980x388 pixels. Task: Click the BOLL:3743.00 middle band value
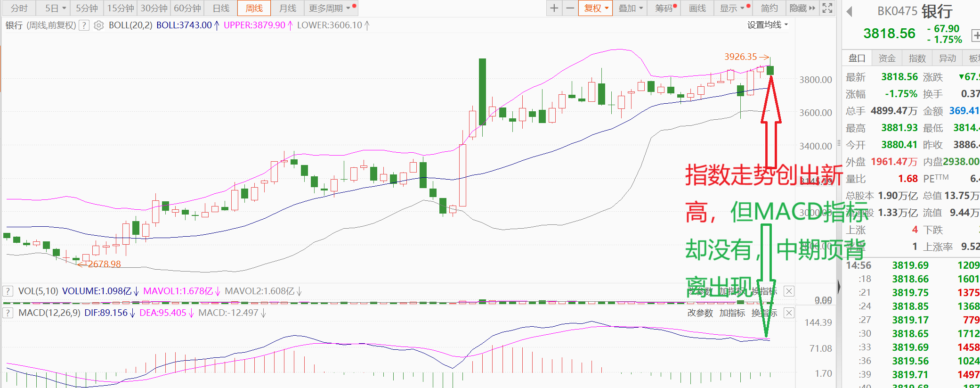(x=184, y=25)
